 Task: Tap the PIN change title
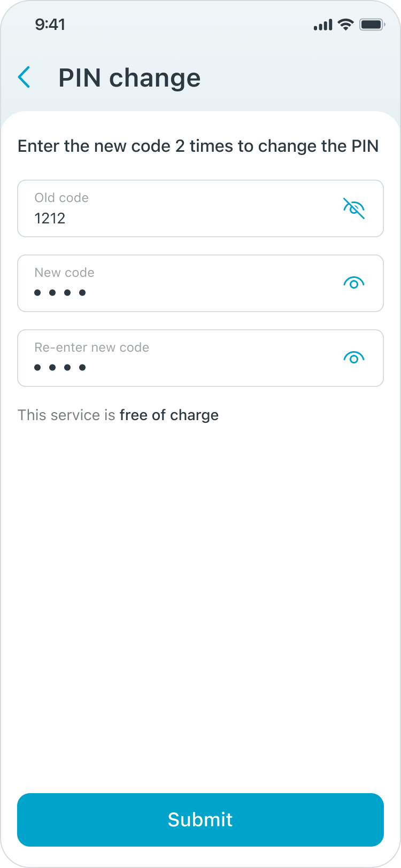[129, 78]
